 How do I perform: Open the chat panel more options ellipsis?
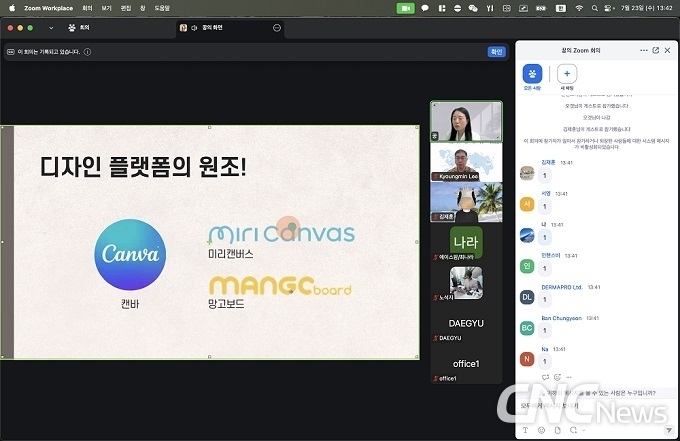(x=644, y=50)
